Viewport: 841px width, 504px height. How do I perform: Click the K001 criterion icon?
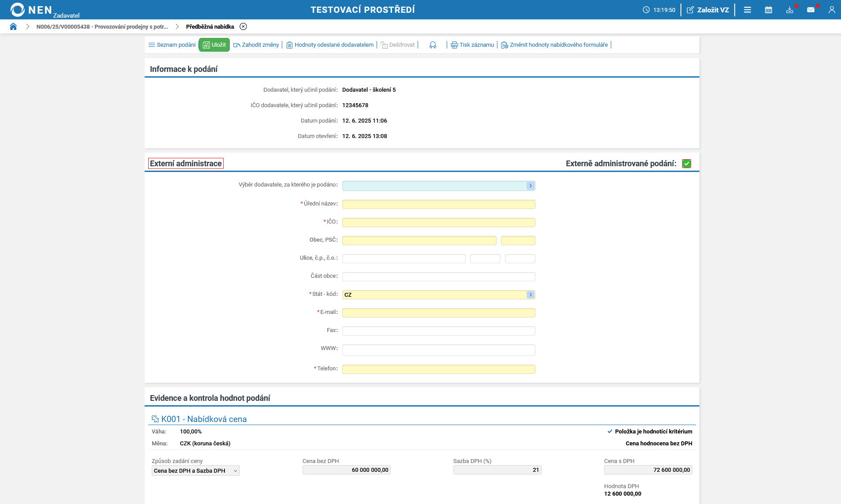(x=155, y=419)
